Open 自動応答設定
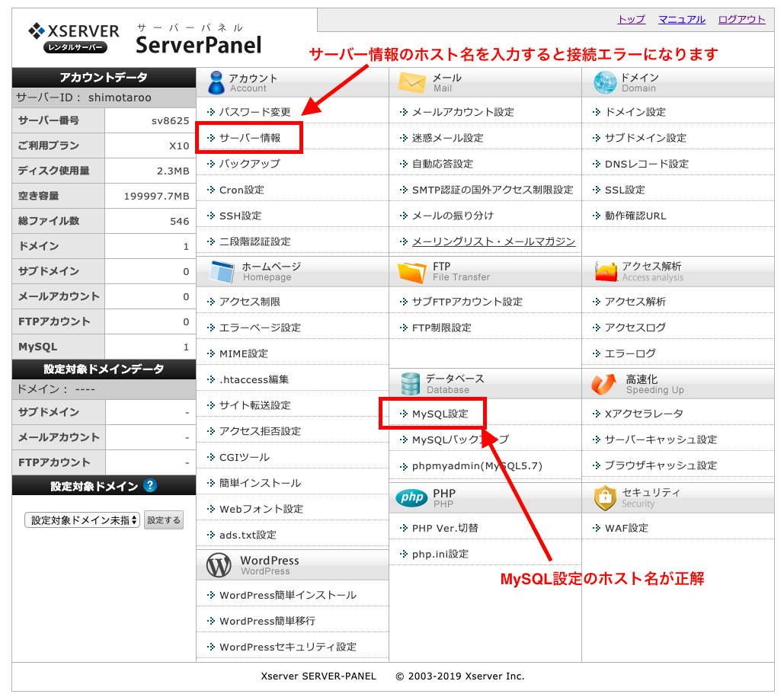Screen dimensions: 784x697 click(x=442, y=164)
